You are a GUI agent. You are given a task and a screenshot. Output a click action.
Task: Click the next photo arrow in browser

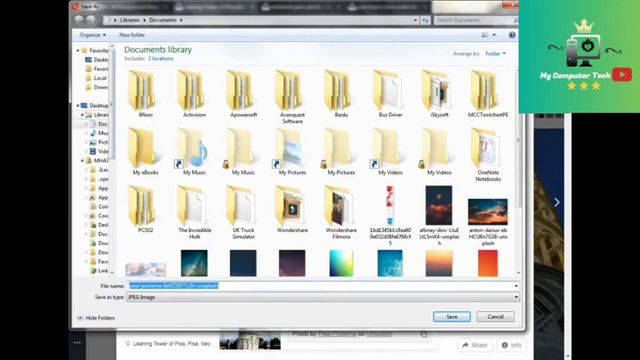click(557, 202)
